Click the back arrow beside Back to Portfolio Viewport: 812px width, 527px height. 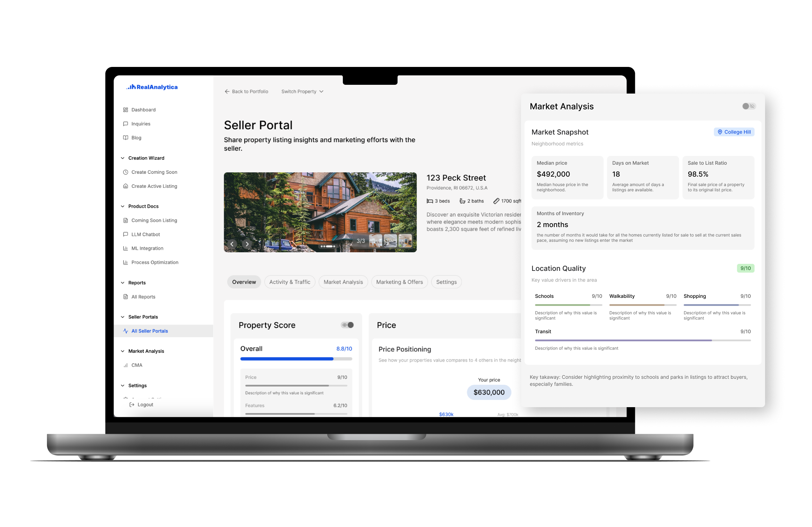227,91
